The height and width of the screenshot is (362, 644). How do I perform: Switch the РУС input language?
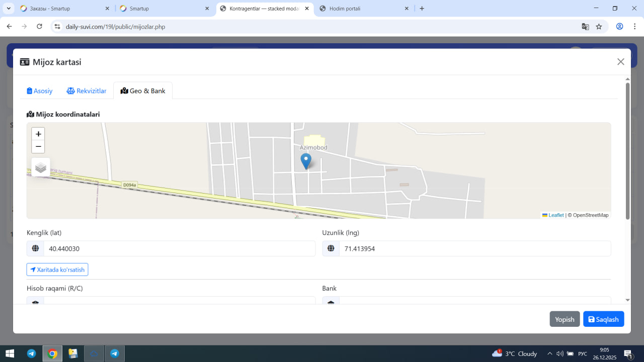[x=583, y=353]
